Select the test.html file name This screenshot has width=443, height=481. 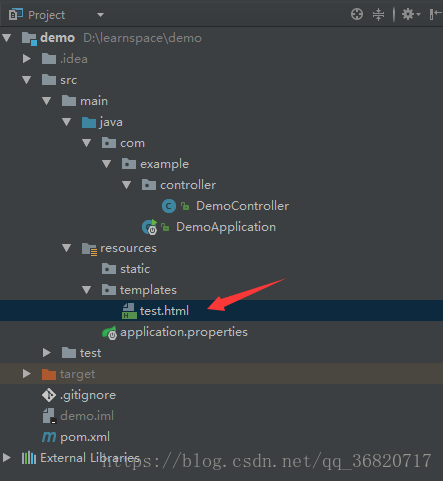click(164, 311)
